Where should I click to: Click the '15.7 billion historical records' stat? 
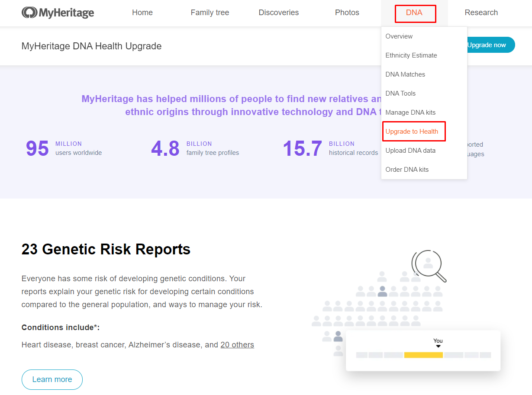pyautogui.click(x=330, y=148)
